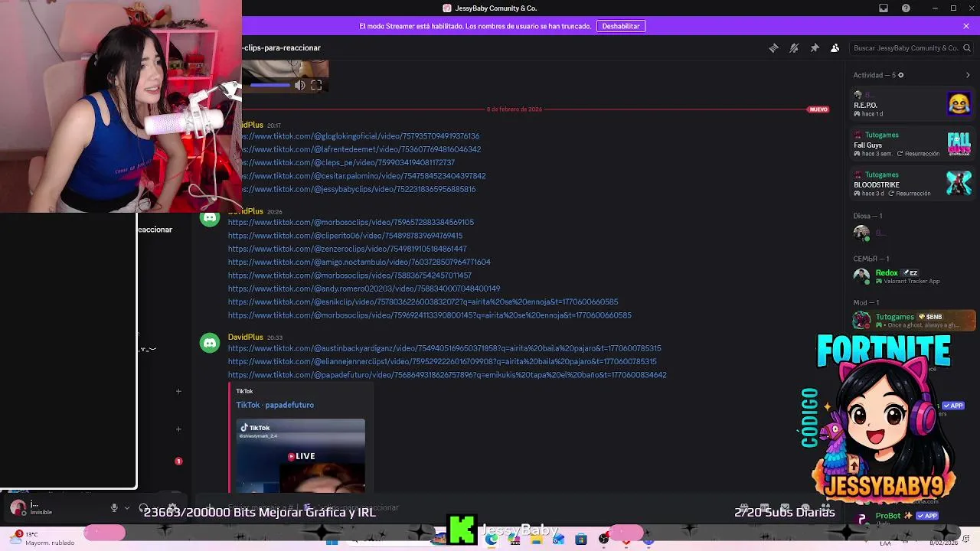This screenshot has width=980, height=551.
Task: Open the weather widget showing 13°C
Action: (42, 538)
